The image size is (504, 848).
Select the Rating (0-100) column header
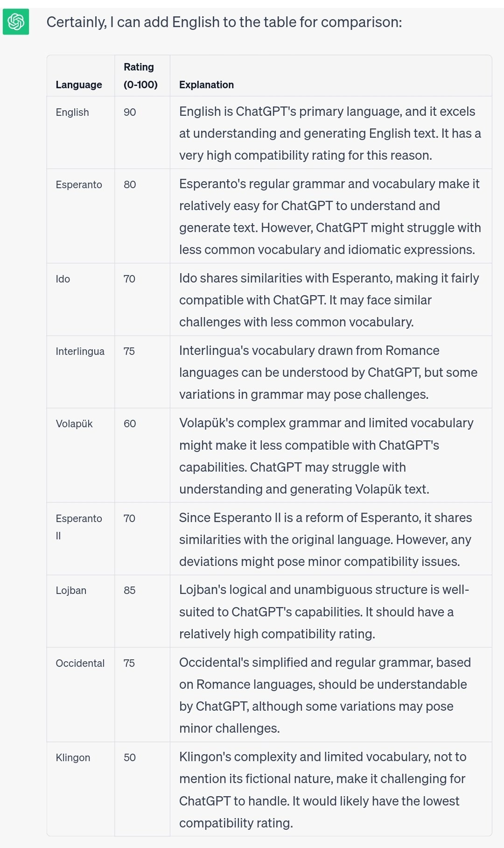140,76
